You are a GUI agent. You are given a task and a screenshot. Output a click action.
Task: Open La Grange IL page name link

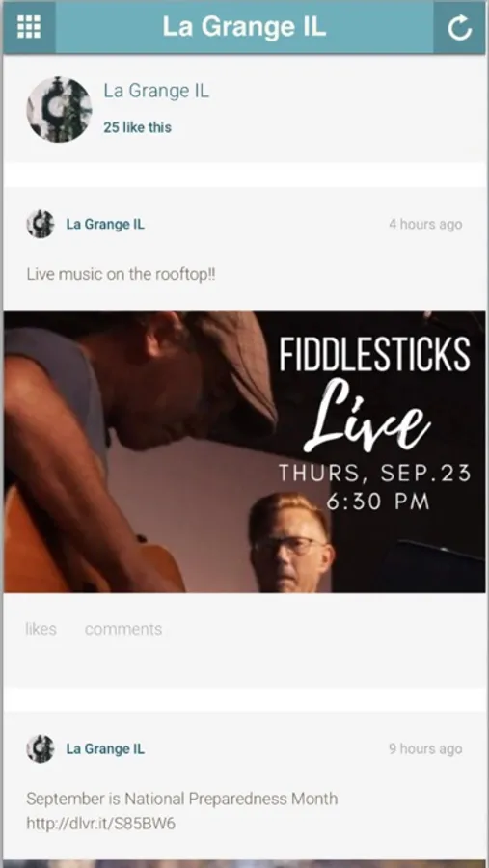pos(156,91)
